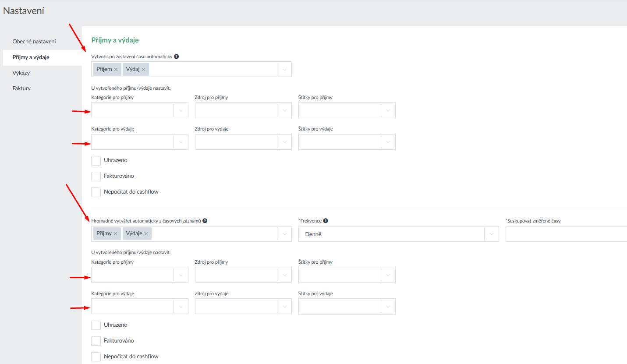The width and height of the screenshot is (627, 364).
Task: Click help icon next to 'Hromadně vytvářet automaticky'
Action: (205, 221)
